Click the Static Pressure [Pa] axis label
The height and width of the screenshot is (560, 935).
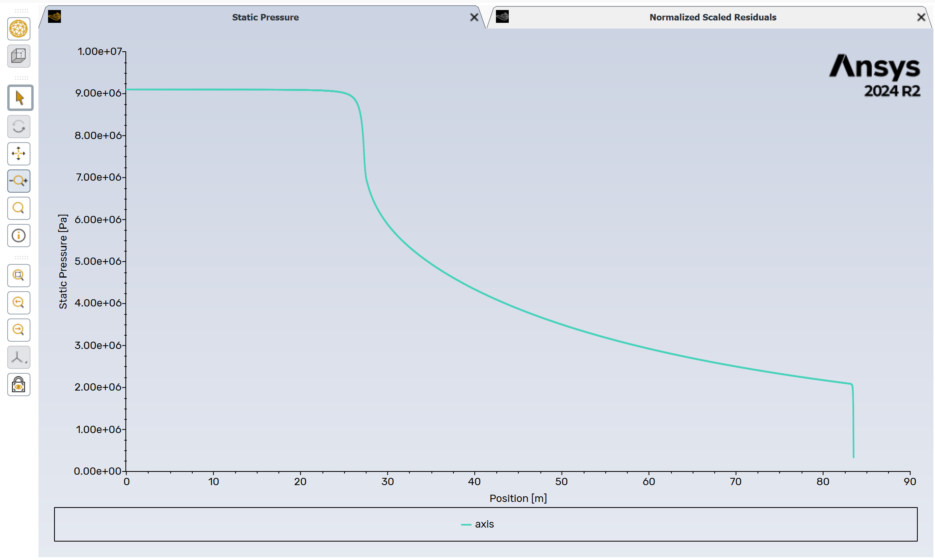(x=63, y=262)
